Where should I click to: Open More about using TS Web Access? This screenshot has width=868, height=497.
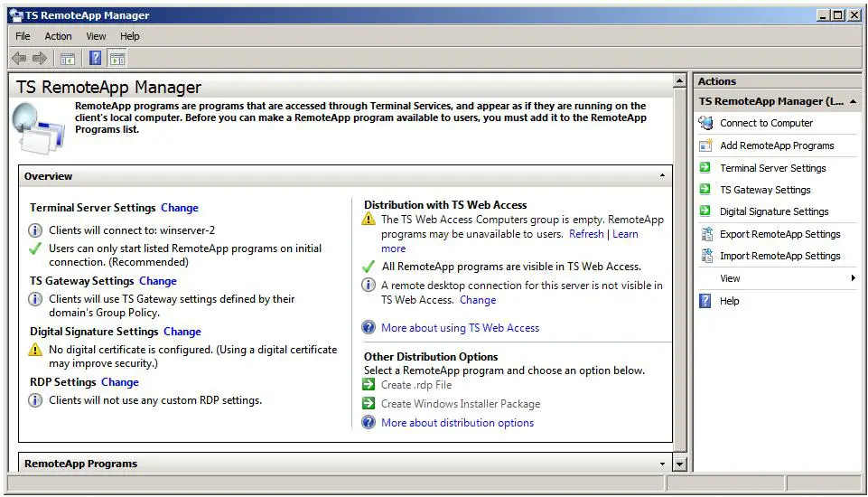(460, 328)
